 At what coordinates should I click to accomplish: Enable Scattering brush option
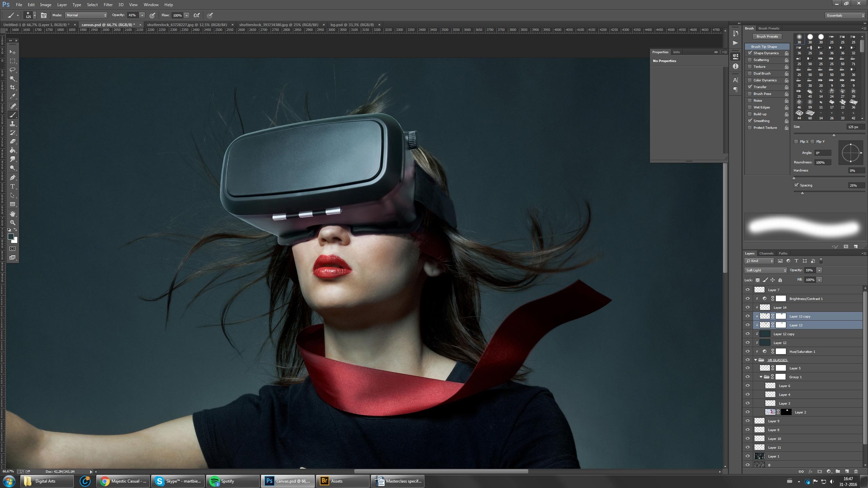[x=750, y=60]
